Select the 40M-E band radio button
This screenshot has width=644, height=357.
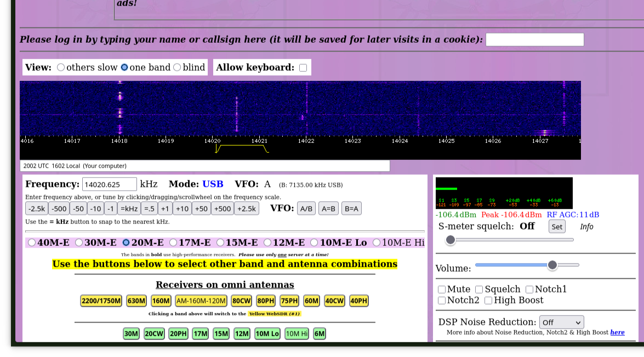pyautogui.click(x=32, y=243)
